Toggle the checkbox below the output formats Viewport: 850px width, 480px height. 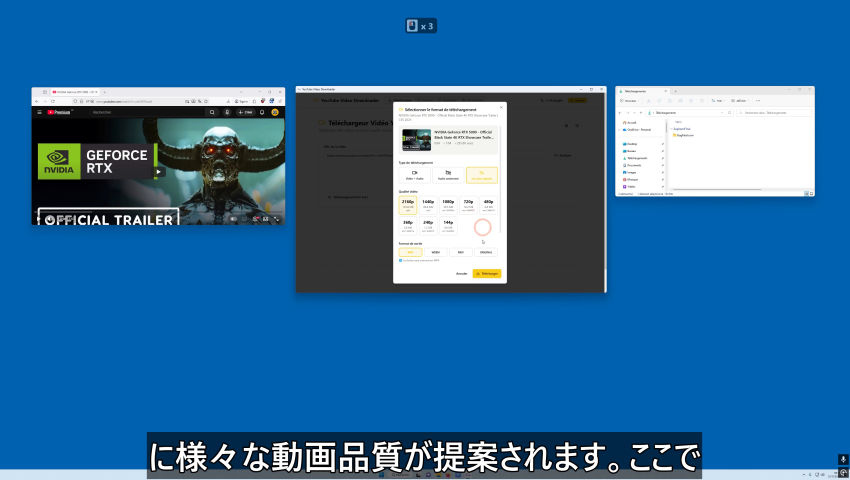click(x=401, y=261)
